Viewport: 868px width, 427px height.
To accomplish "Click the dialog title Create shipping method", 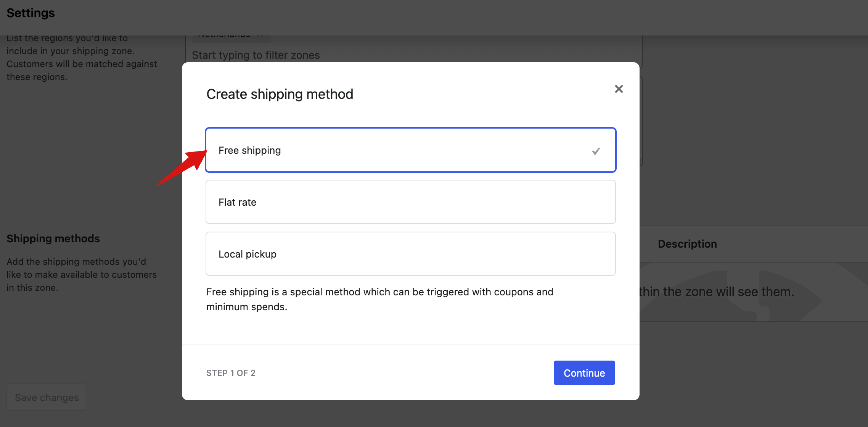I will click(280, 94).
